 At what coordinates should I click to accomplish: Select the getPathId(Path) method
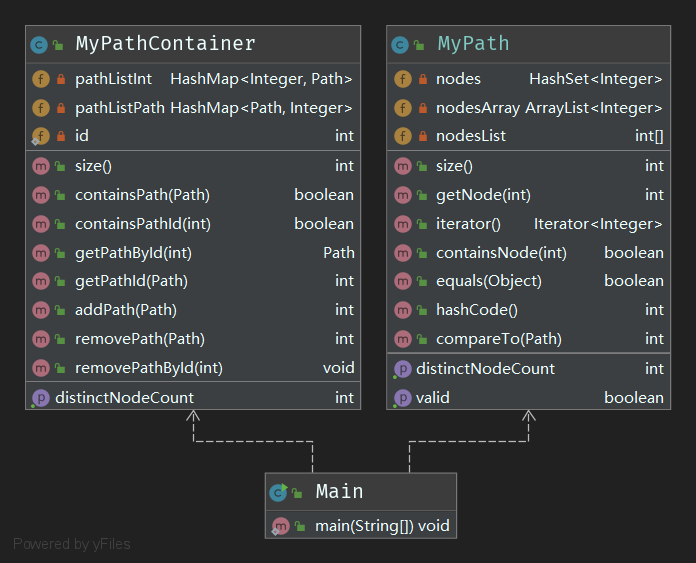(x=131, y=281)
